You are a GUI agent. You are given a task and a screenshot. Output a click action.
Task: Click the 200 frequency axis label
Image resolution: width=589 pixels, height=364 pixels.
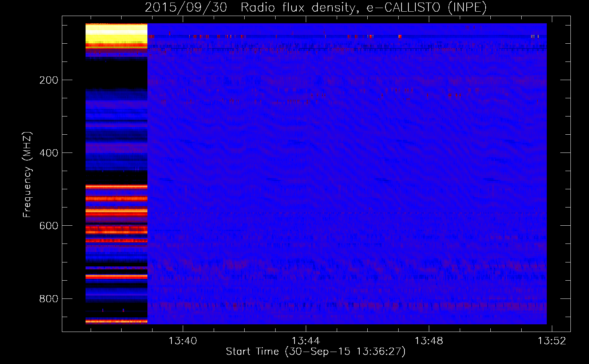(x=49, y=80)
